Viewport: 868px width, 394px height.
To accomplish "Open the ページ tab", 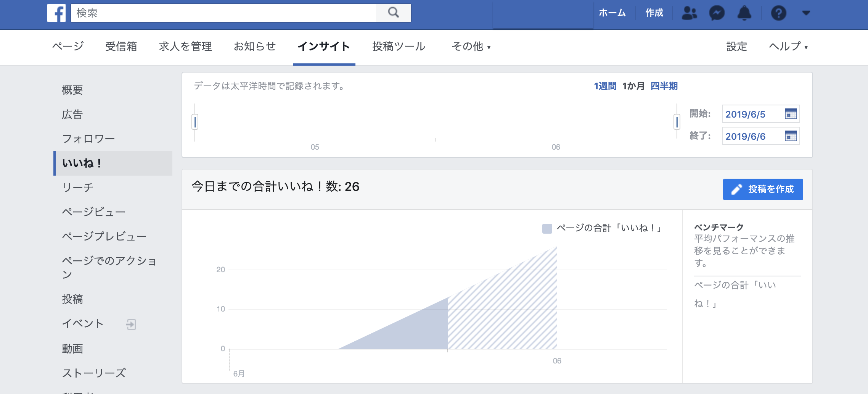I will pos(68,46).
